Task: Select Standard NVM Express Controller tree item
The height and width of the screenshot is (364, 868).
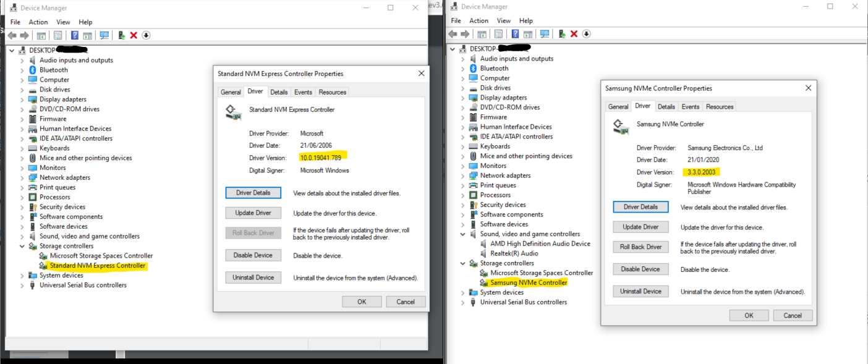Action: (98, 266)
